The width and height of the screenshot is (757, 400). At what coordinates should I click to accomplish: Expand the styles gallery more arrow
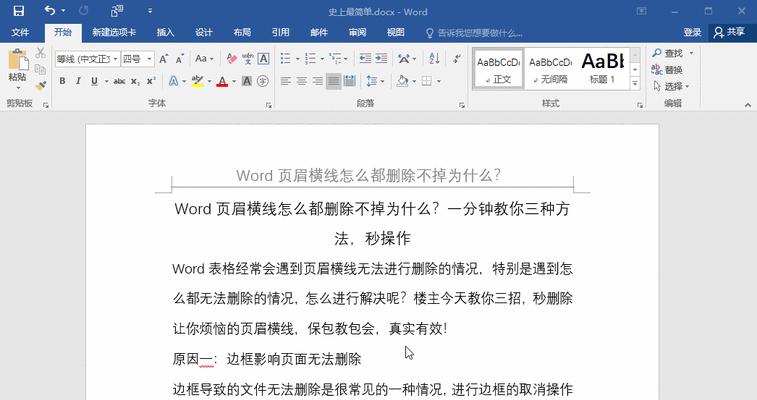(635, 83)
